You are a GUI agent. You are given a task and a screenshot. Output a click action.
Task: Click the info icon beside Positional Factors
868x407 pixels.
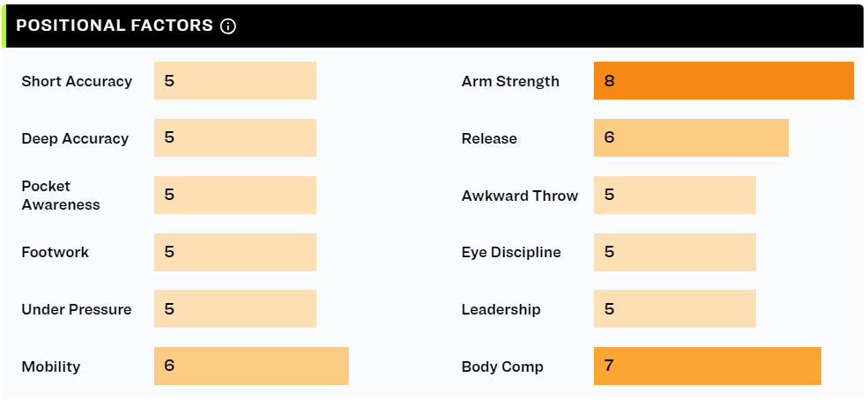pos(228,26)
